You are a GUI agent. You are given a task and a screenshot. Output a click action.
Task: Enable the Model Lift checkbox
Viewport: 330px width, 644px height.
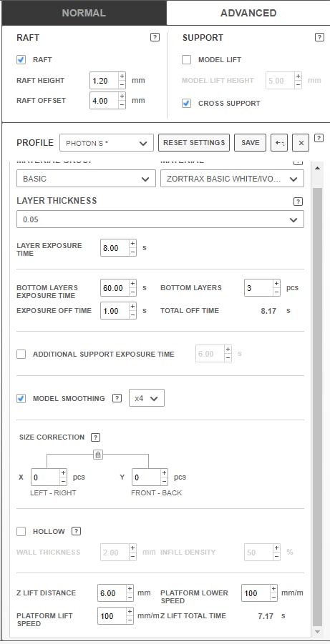(186, 59)
